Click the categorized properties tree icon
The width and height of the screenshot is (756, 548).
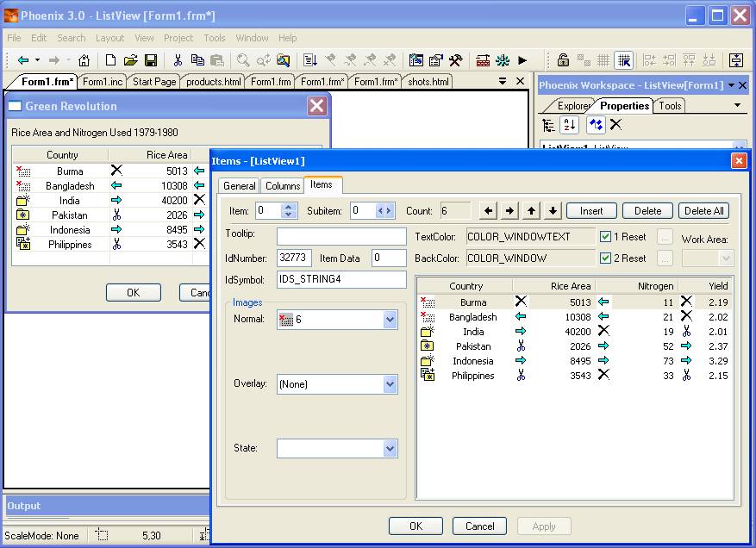548,125
